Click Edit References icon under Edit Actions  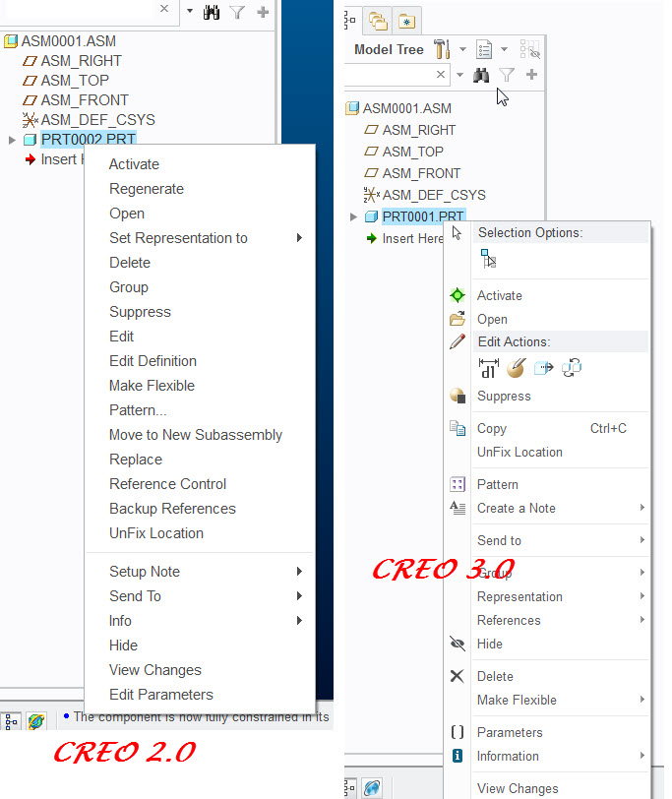coord(543,367)
